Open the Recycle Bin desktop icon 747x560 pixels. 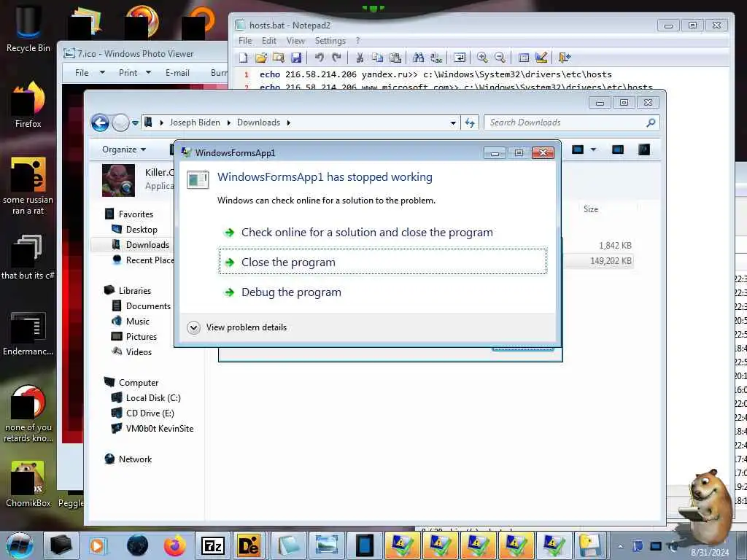(x=28, y=28)
